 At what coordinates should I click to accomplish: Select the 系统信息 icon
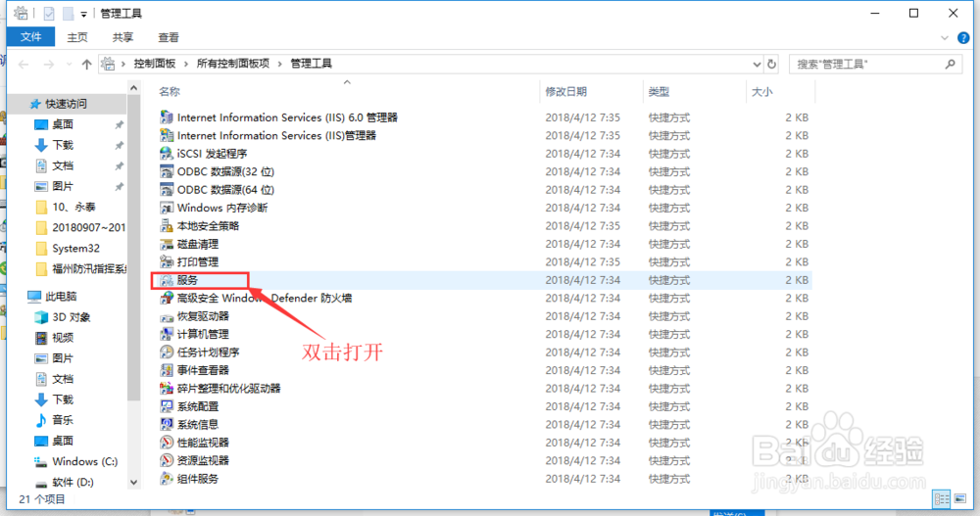(167, 425)
